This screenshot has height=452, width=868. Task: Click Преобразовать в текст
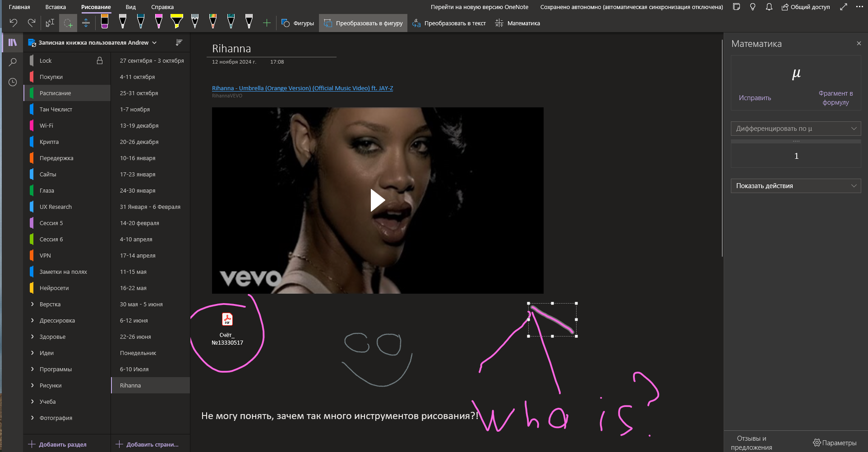click(449, 23)
